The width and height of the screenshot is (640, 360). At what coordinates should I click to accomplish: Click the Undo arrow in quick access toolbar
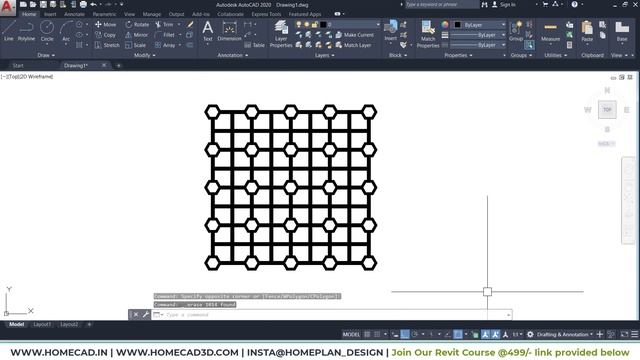[93, 4]
